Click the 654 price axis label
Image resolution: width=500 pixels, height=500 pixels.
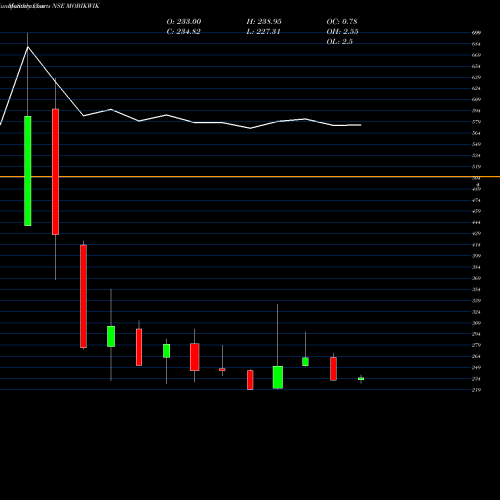(476, 66)
